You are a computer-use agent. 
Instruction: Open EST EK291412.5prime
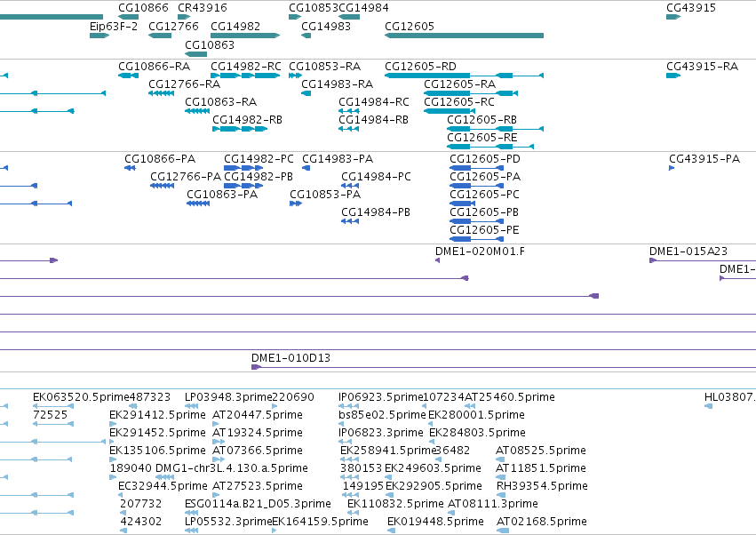tap(157, 415)
